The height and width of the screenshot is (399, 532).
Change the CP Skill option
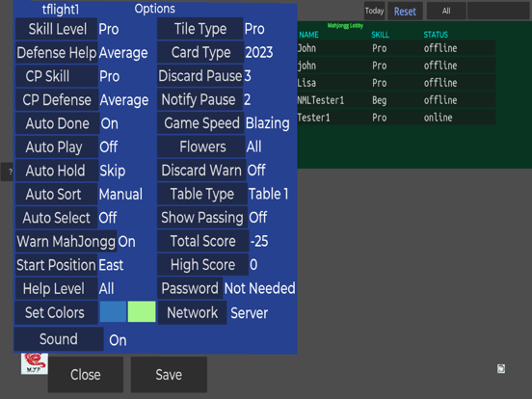[57, 76]
